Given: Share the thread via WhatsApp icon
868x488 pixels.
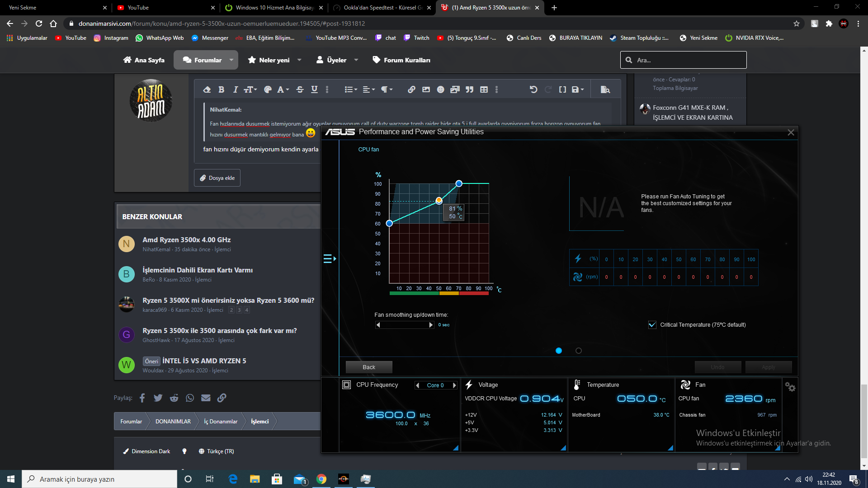Looking at the screenshot, I should click(190, 398).
